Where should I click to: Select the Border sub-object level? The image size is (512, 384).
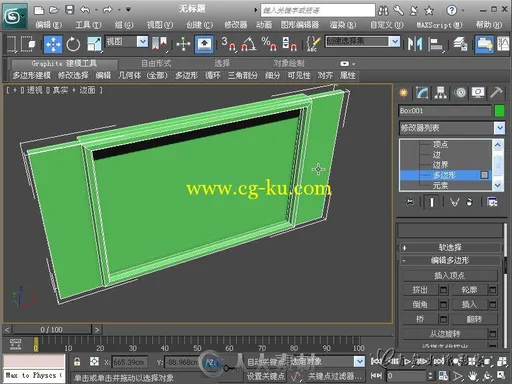[x=440, y=165]
